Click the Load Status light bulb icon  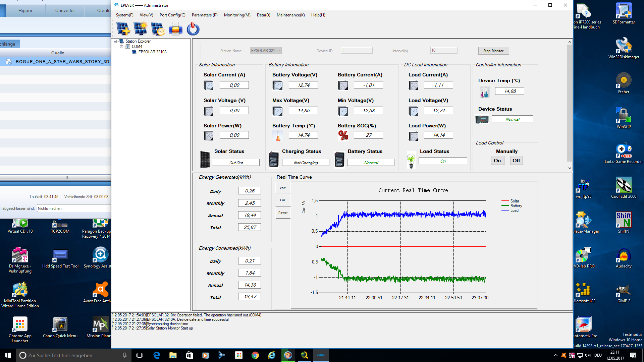[x=411, y=160]
